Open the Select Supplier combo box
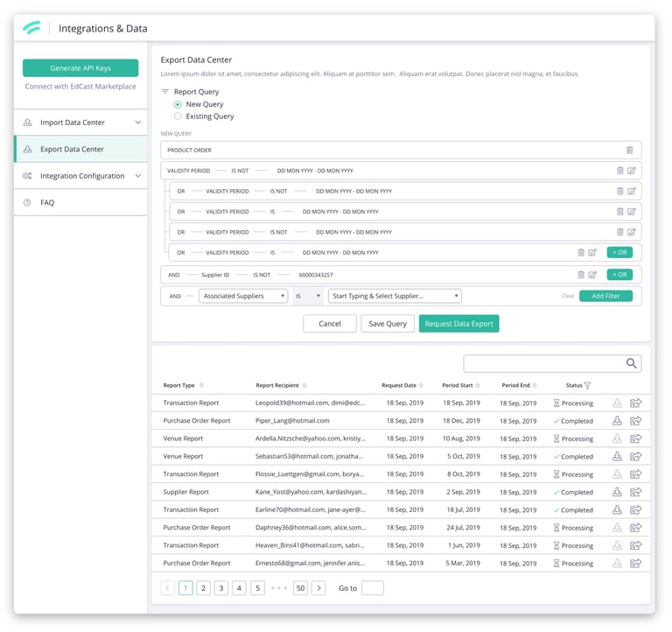Viewport: 672px width, 632px height. [395, 296]
